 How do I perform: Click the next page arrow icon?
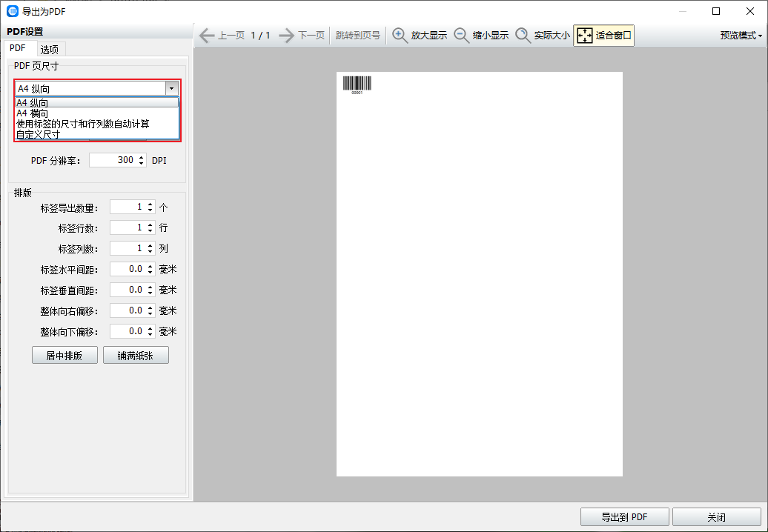(x=287, y=36)
